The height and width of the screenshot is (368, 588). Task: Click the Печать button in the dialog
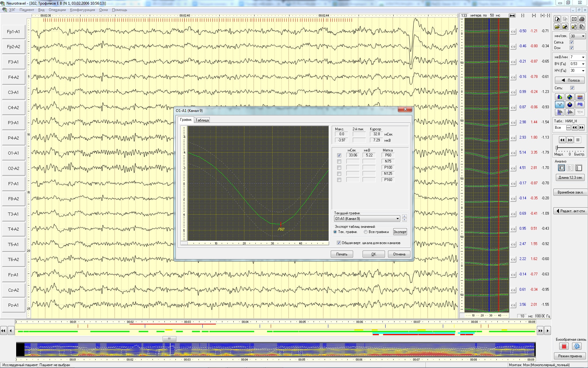tap(342, 254)
